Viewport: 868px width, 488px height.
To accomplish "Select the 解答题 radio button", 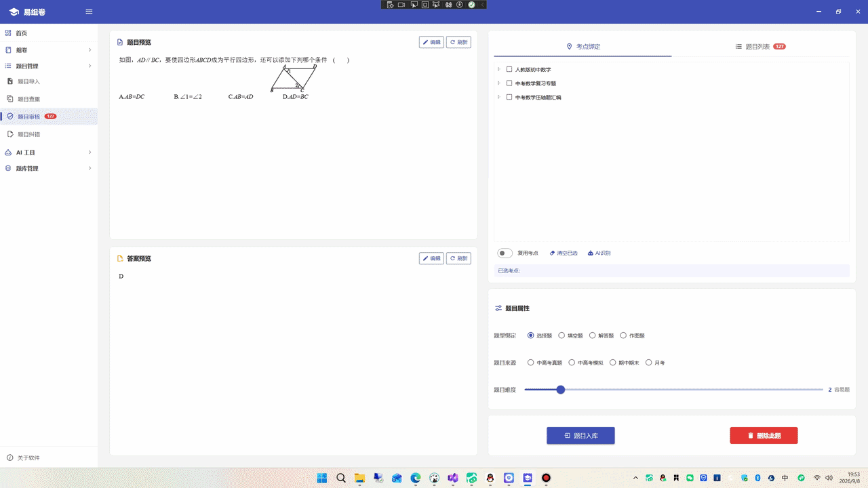I will point(593,335).
